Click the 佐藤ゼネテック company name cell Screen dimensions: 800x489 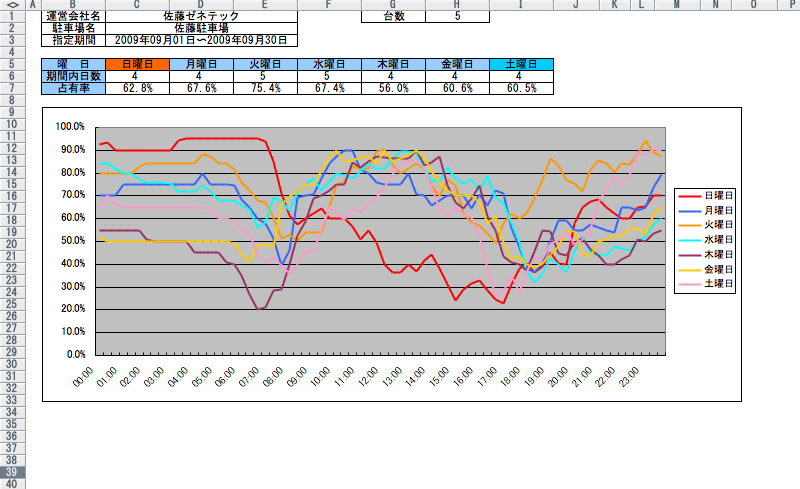point(200,17)
